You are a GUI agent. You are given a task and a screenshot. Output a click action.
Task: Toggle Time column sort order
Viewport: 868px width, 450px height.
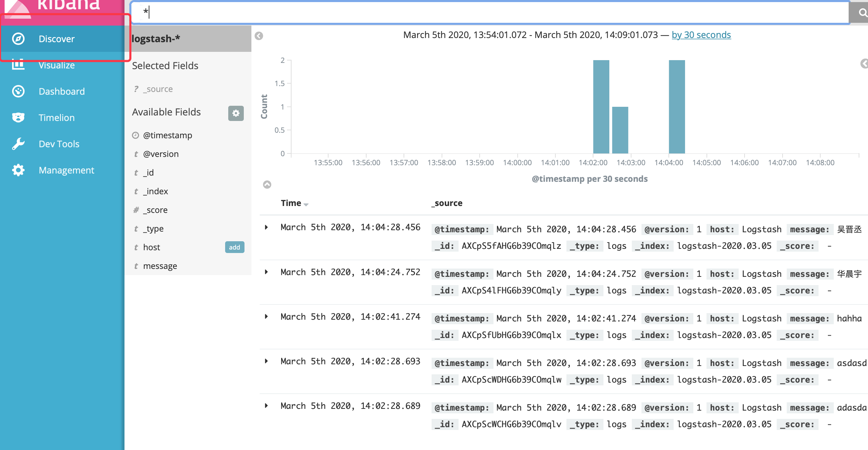tap(306, 204)
